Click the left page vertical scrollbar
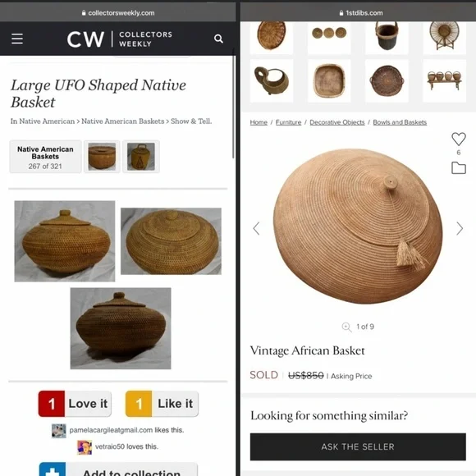Image resolution: width=476 pixels, height=476 pixels. point(233,106)
